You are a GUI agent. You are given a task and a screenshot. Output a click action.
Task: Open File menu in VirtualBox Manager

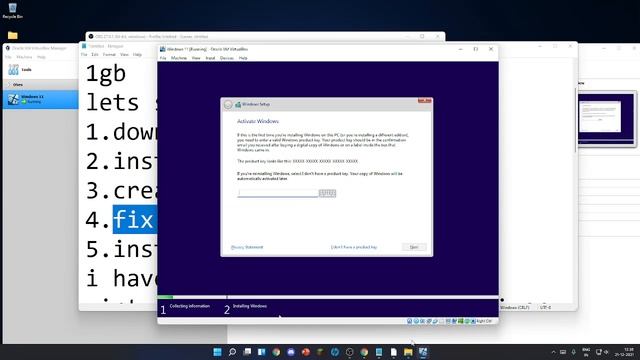tap(8, 57)
